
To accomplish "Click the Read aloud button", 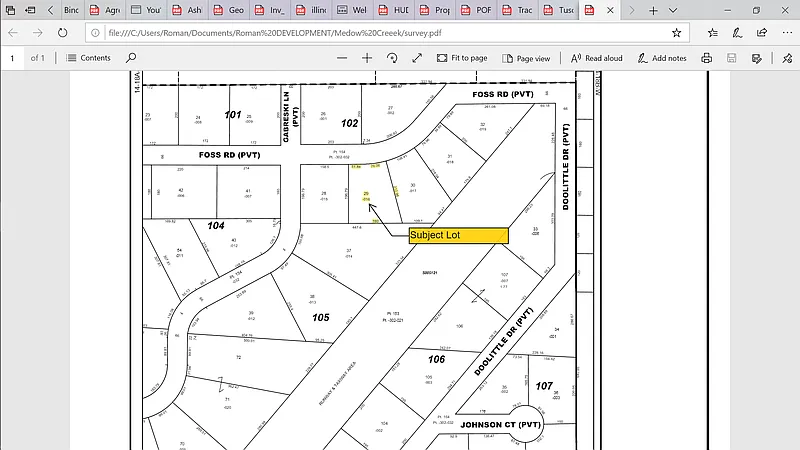I will (x=596, y=58).
